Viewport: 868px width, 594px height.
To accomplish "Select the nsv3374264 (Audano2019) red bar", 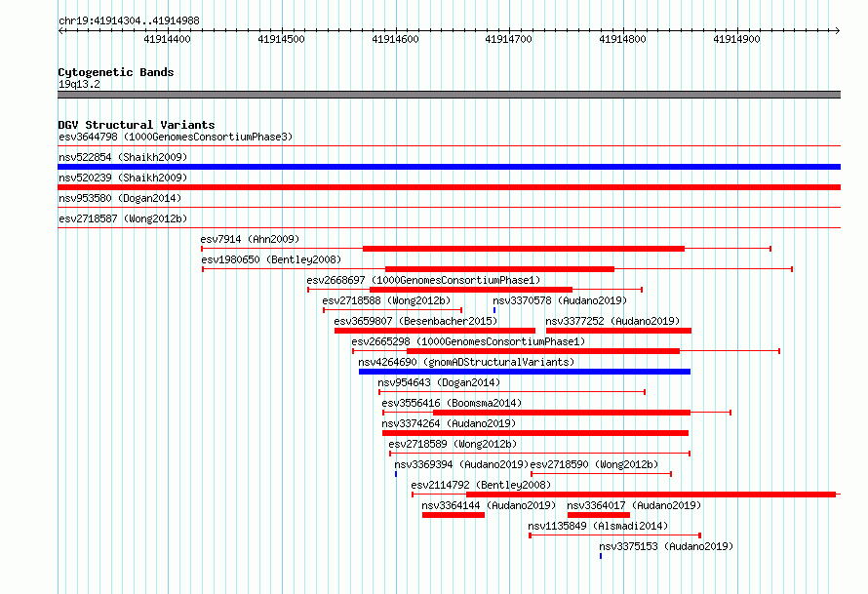I will pyautogui.click(x=535, y=433).
